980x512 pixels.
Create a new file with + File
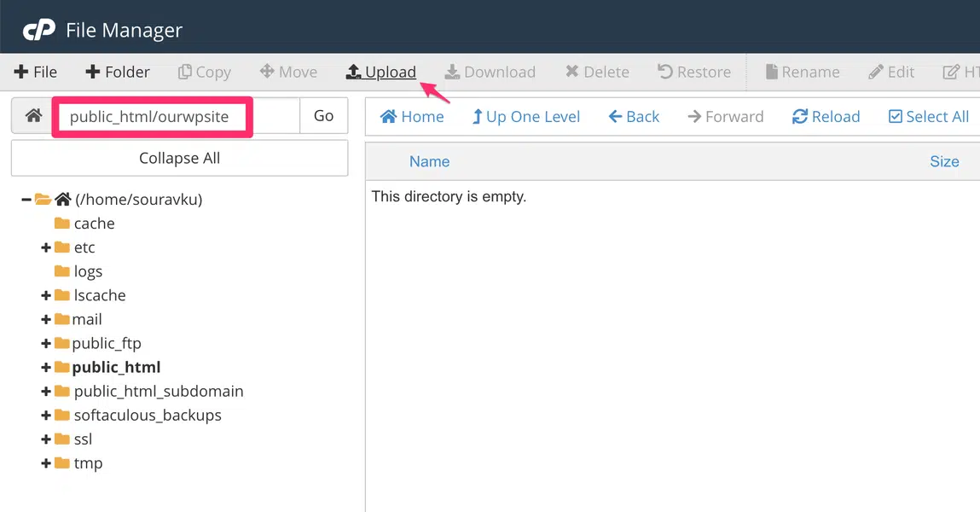[x=36, y=73]
